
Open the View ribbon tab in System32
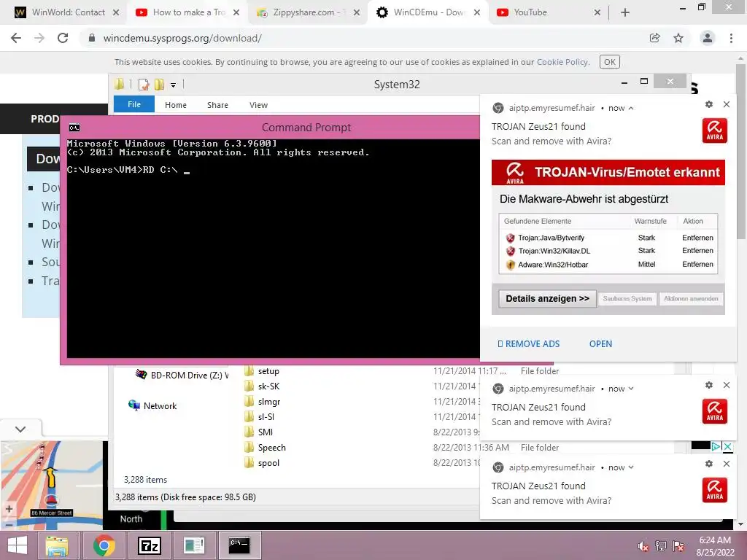pos(259,105)
